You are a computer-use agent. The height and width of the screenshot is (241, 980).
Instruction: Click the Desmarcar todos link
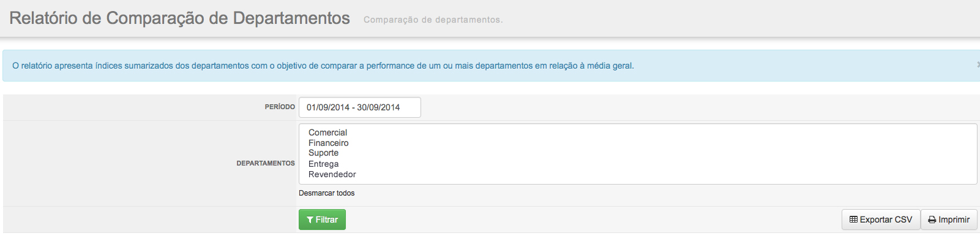[326, 193]
